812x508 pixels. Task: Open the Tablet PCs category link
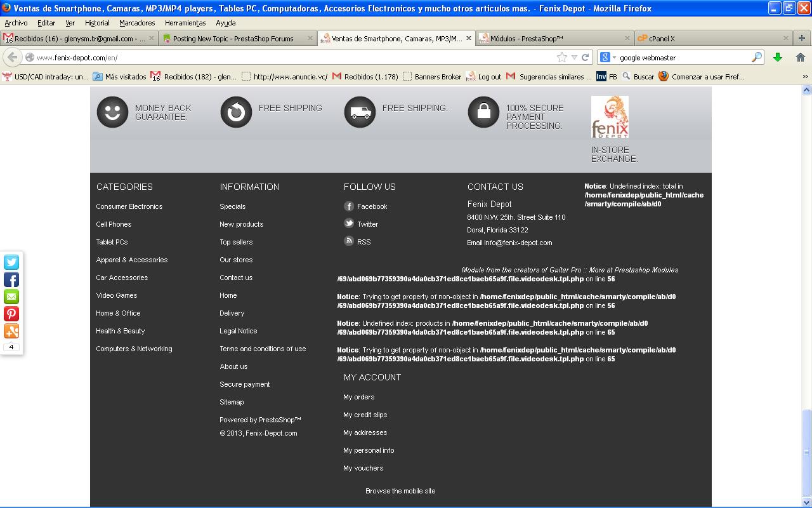pos(112,242)
